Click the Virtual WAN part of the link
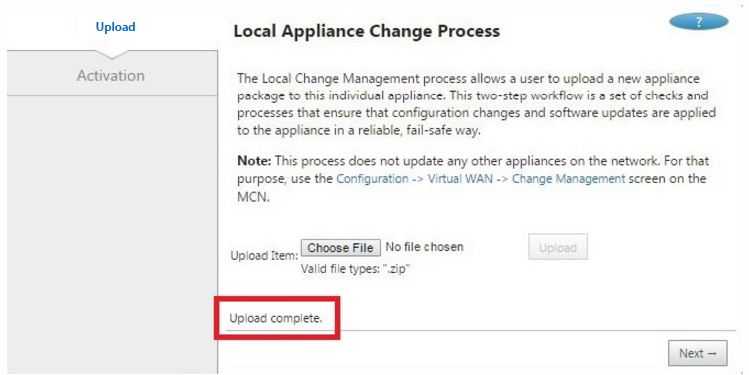 click(x=460, y=179)
